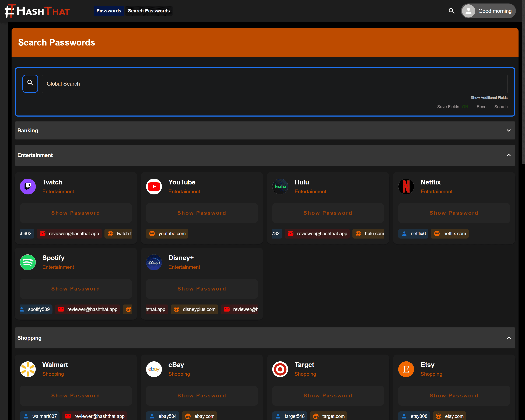Click the YouTube logo icon
The height and width of the screenshot is (420, 525).
[x=154, y=187]
